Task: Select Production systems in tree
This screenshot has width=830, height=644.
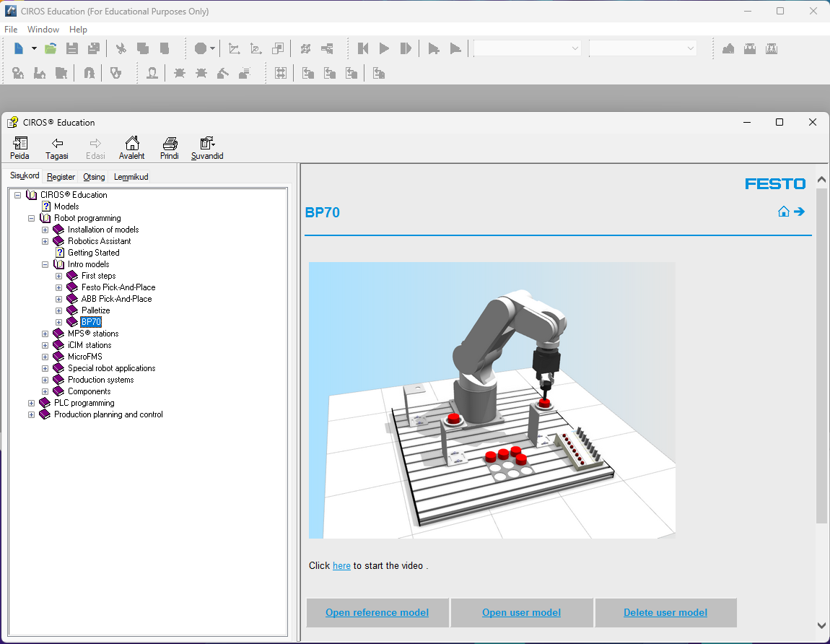Action: pyautogui.click(x=100, y=380)
